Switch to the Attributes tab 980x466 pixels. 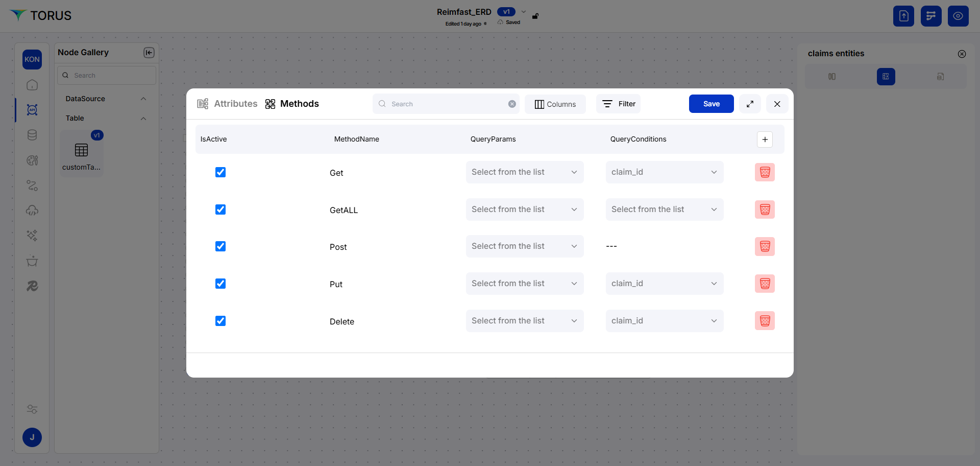(x=235, y=104)
